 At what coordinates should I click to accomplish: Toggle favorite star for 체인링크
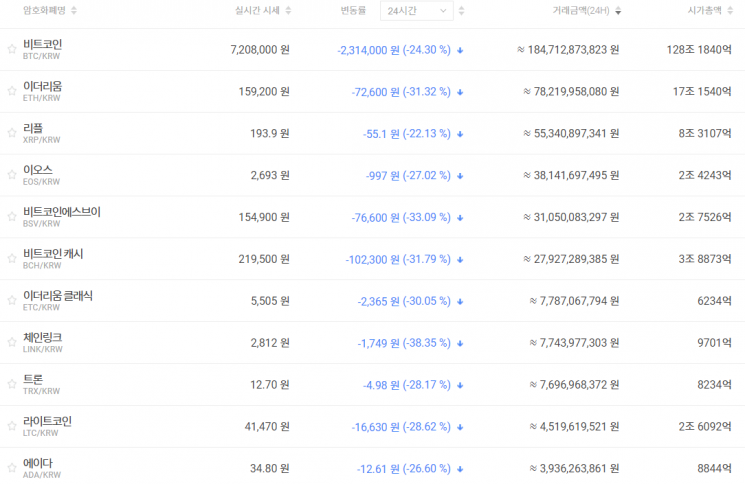tap(11, 342)
